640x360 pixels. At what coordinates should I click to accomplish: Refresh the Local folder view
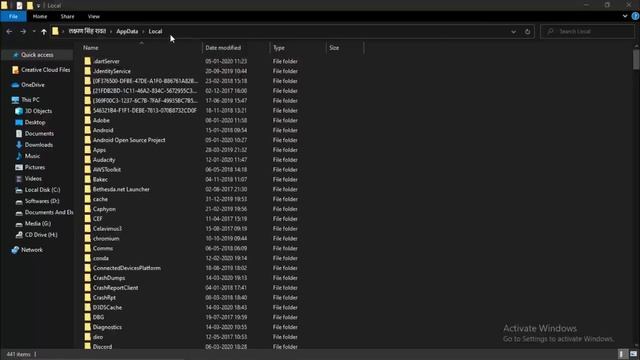click(527, 31)
